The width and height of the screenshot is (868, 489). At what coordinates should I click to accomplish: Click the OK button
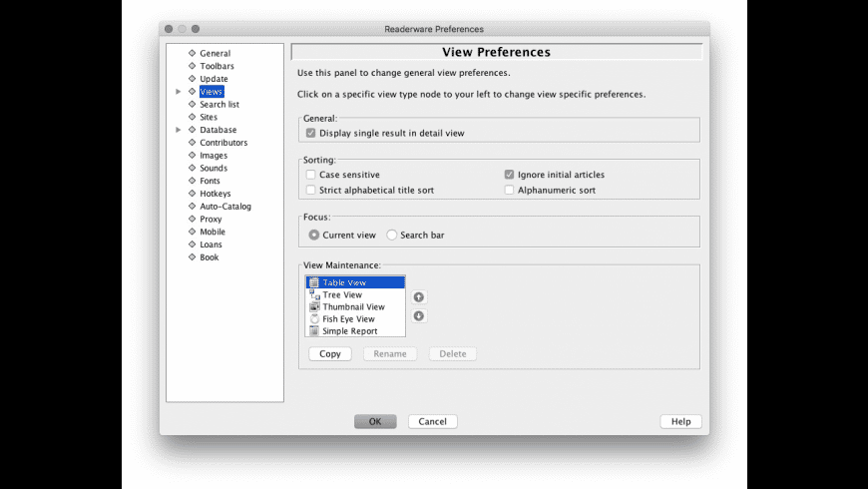click(375, 421)
